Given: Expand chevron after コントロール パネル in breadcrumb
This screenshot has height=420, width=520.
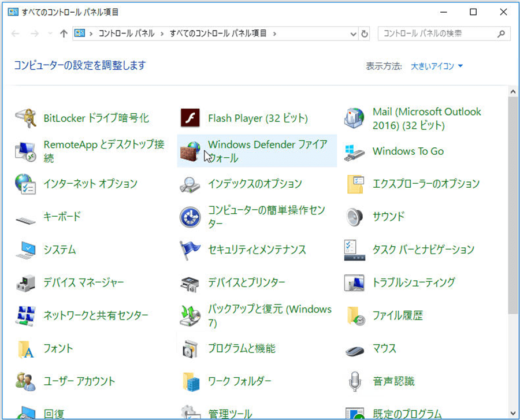Looking at the screenshot, I should tap(162, 34).
